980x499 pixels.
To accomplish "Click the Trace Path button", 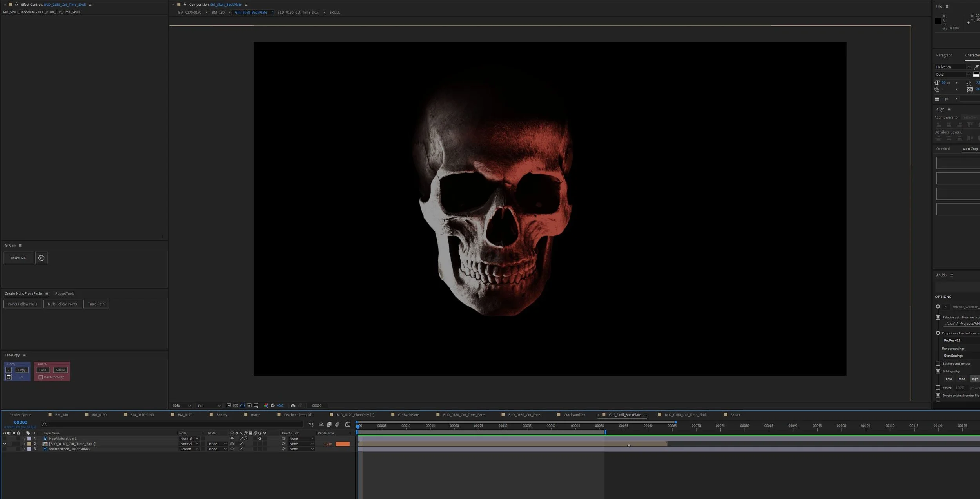I will click(96, 304).
